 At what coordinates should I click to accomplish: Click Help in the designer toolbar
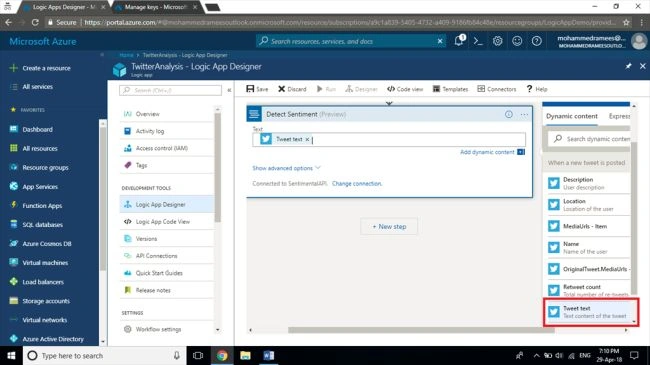pos(537,89)
